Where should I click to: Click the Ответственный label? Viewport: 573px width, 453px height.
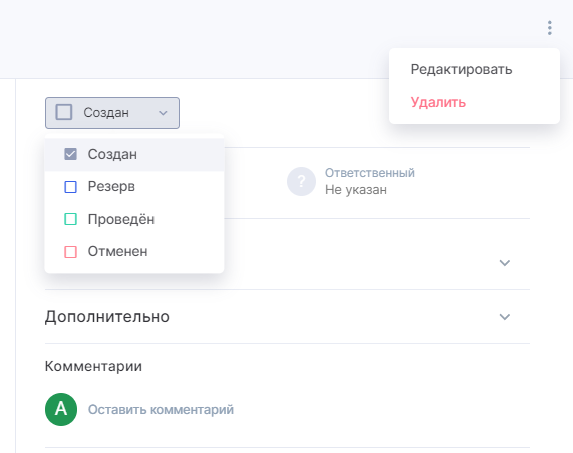370,172
